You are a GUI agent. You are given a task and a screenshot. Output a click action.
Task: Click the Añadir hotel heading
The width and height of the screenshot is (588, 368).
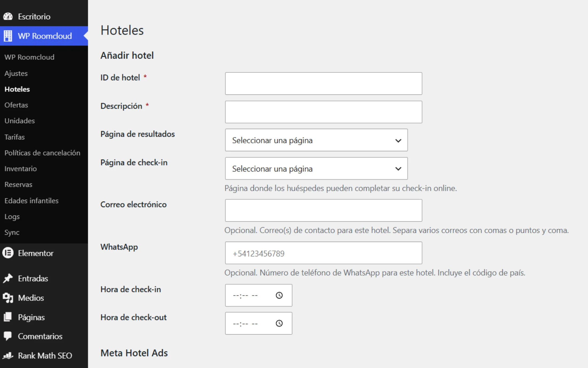(127, 55)
